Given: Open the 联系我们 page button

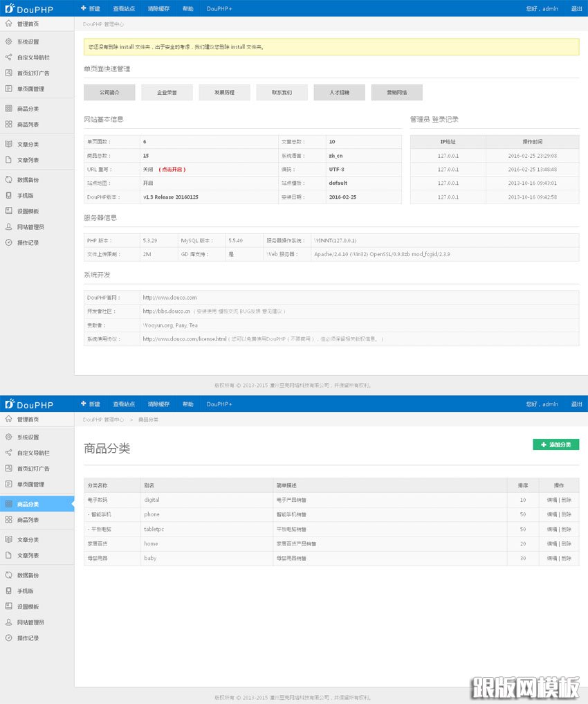Looking at the screenshot, I should pos(282,92).
